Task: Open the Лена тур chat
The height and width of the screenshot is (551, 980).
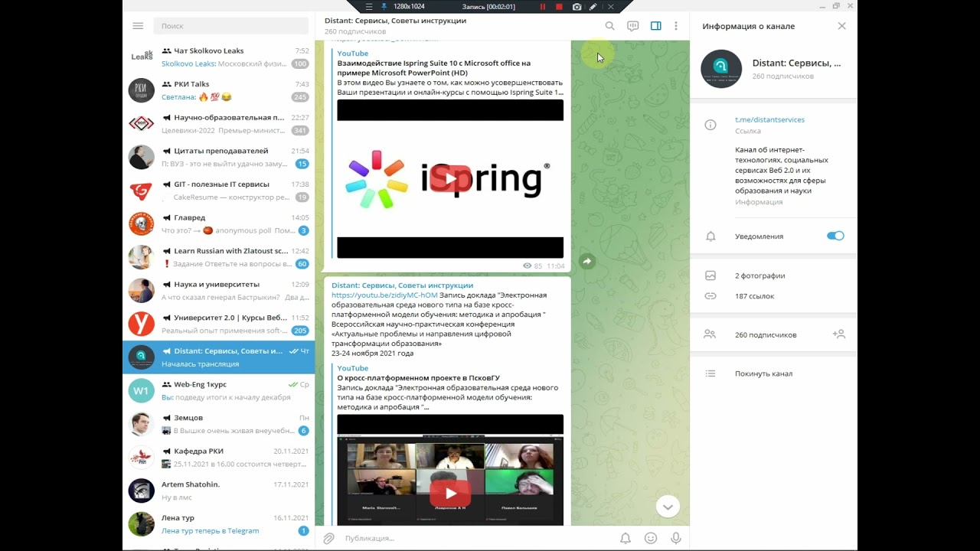Action: point(218,524)
